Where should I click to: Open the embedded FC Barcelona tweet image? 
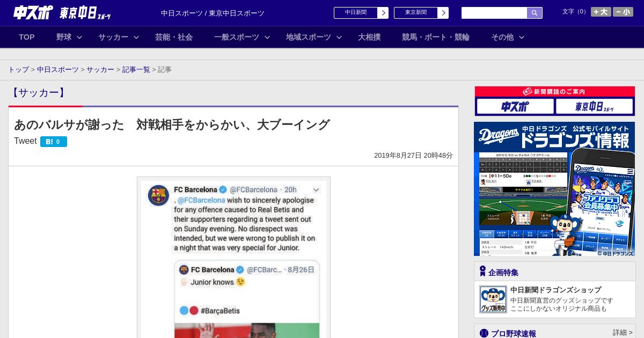233,258
